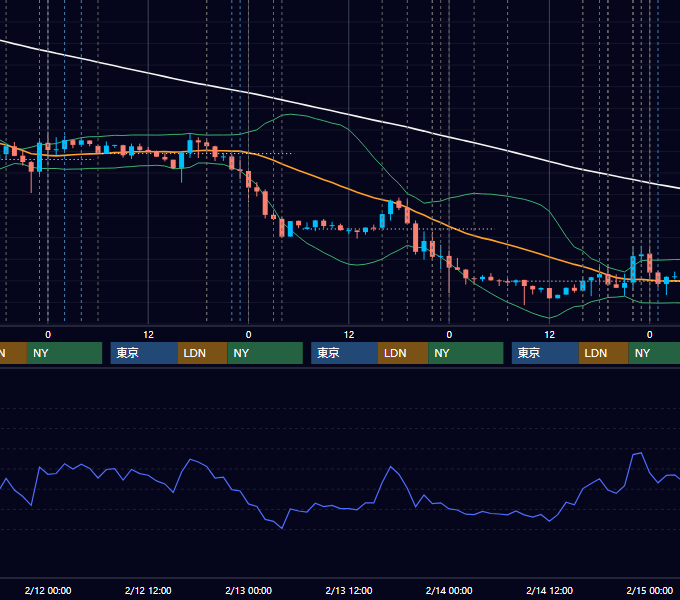Click the NY session block spanning 2/12 00:00
The image size is (680, 600).
click(x=64, y=353)
